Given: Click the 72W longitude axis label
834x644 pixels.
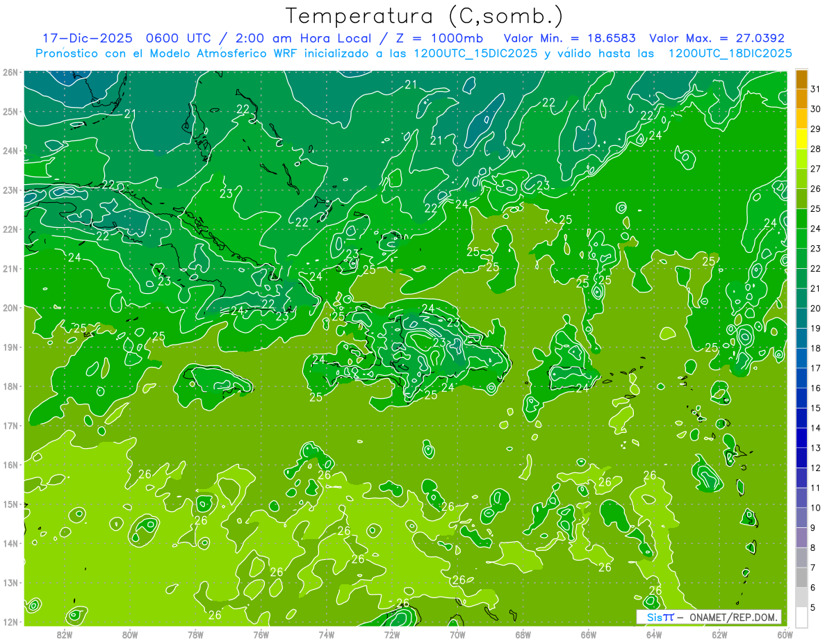Looking at the screenshot, I should tap(392, 634).
